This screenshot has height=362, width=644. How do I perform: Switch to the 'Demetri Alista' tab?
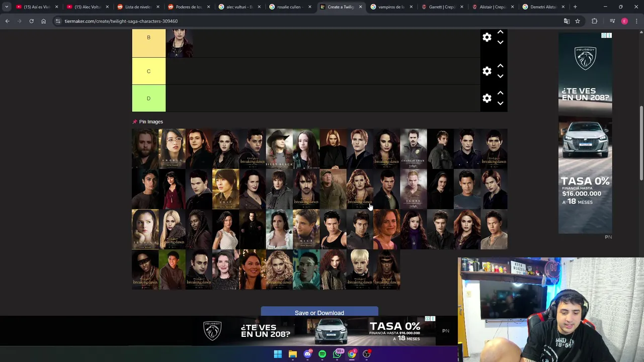[543, 7]
